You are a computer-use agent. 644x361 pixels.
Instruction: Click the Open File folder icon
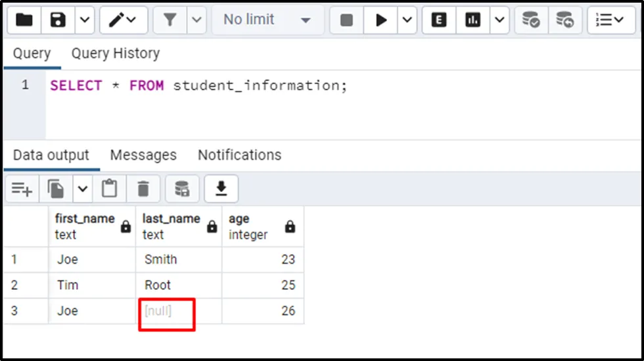click(x=24, y=20)
